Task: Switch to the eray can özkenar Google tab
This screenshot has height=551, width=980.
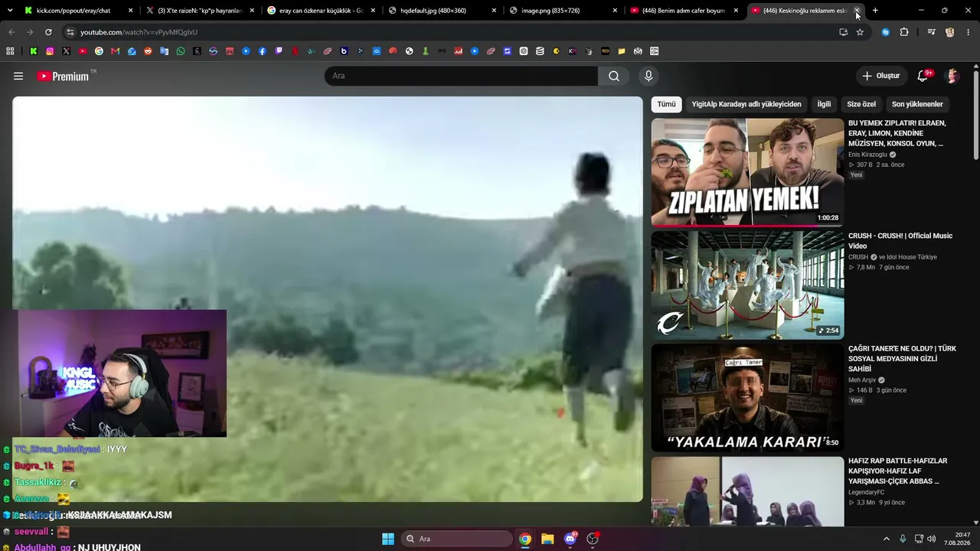Action: [320, 11]
